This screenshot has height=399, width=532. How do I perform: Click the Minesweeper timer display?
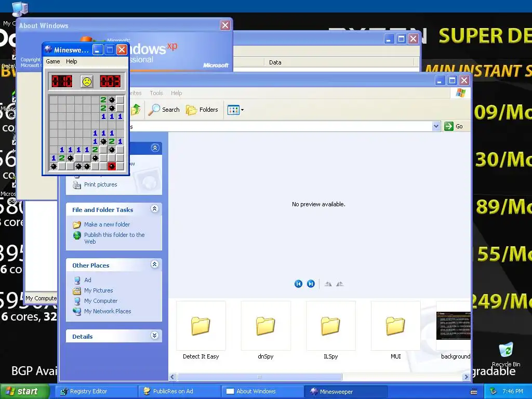pos(110,82)
